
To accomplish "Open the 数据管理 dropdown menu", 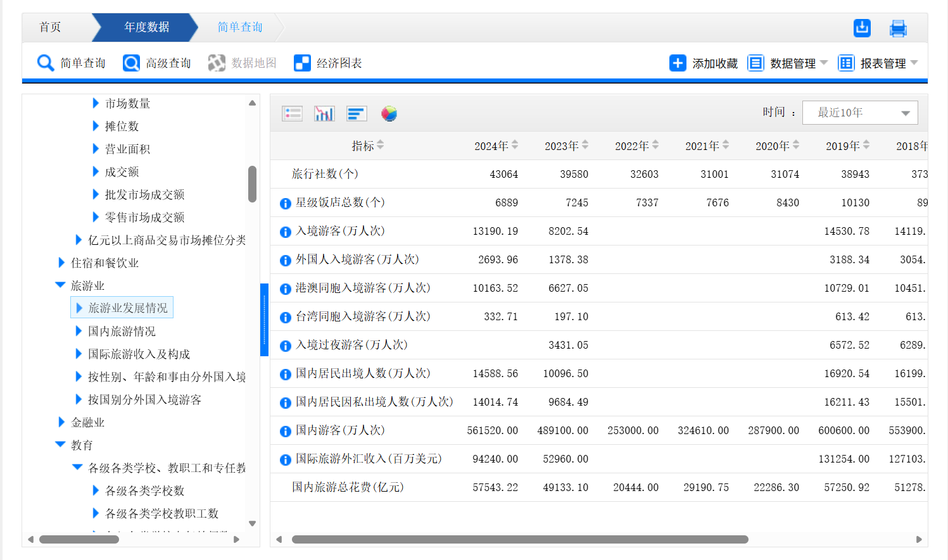I will tap(788, 63).
